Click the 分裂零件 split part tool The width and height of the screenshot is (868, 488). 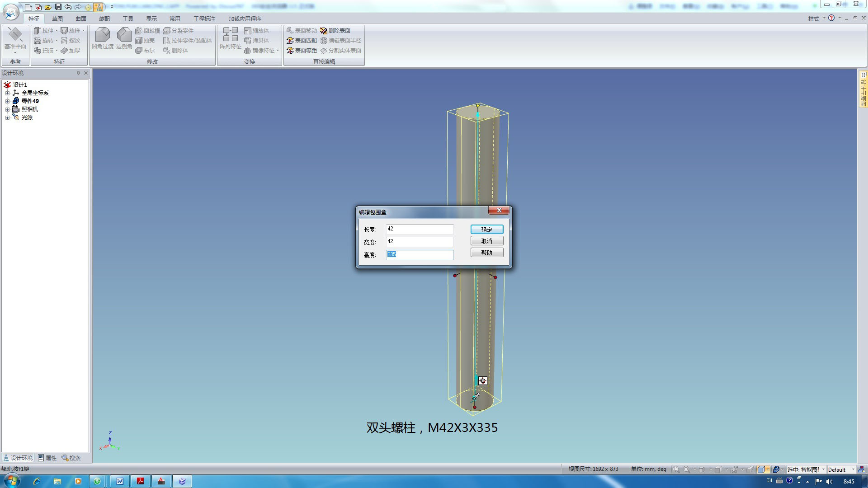tap(178, 30)
